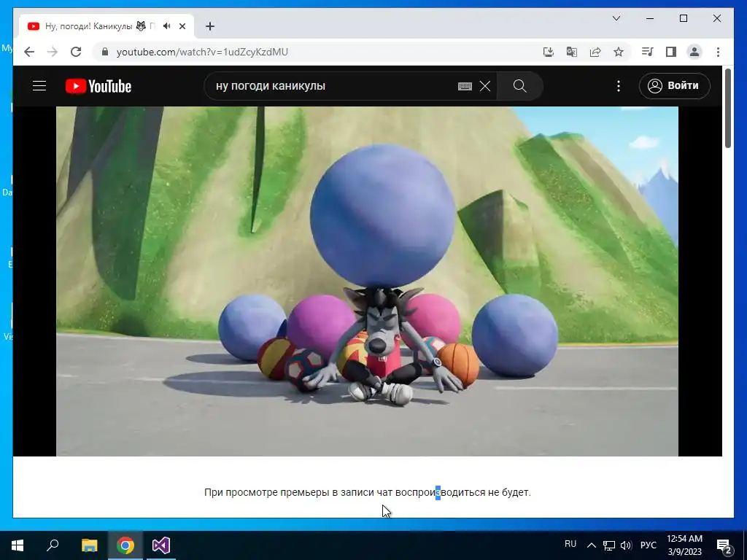747x560 pixels.
Task: Install app icon in address bar
Action: [549, 52]
